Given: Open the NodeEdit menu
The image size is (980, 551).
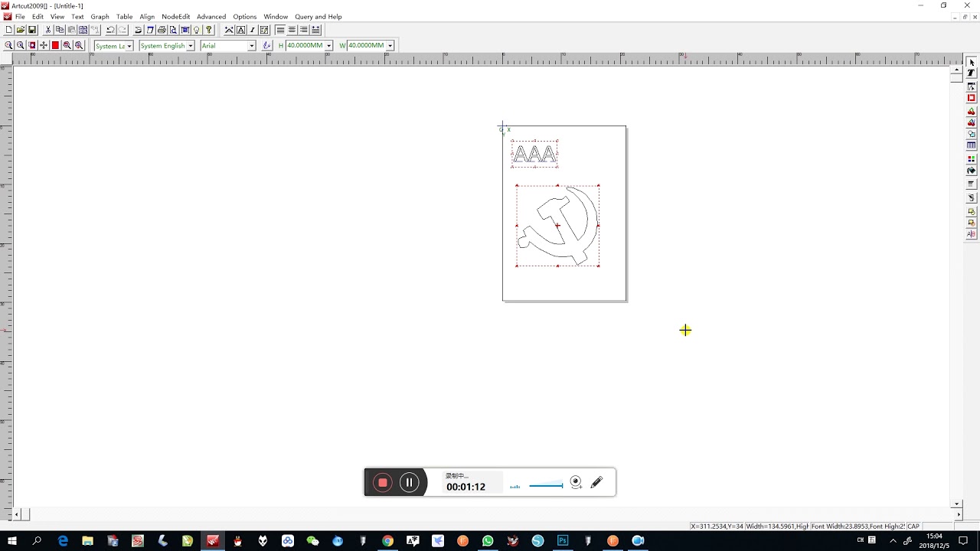Looking at the screenshot, I should (x=175, y=16).
